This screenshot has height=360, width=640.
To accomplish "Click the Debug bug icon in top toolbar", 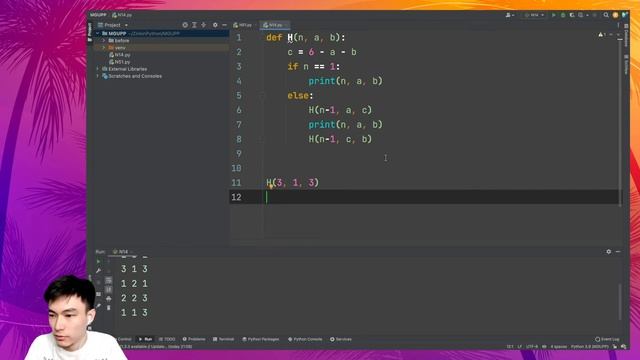I will pos(563,15).
